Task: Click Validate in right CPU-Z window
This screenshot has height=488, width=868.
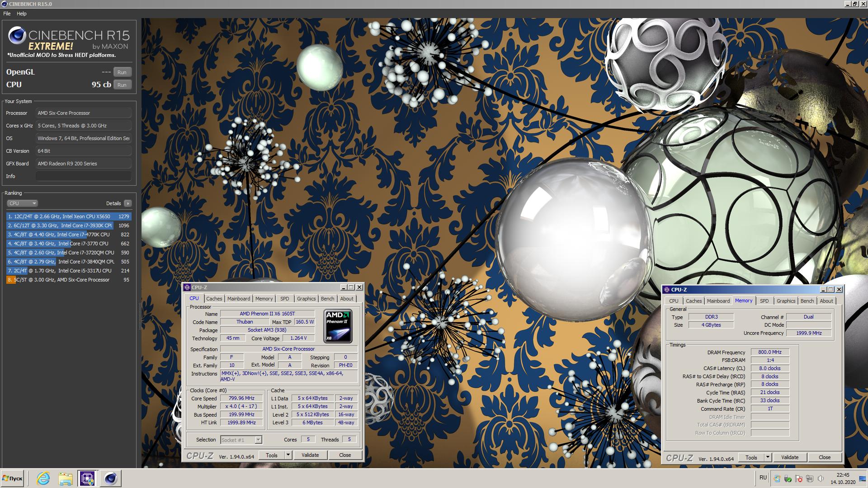Action: pyautogui.click(x=790, y=457)
